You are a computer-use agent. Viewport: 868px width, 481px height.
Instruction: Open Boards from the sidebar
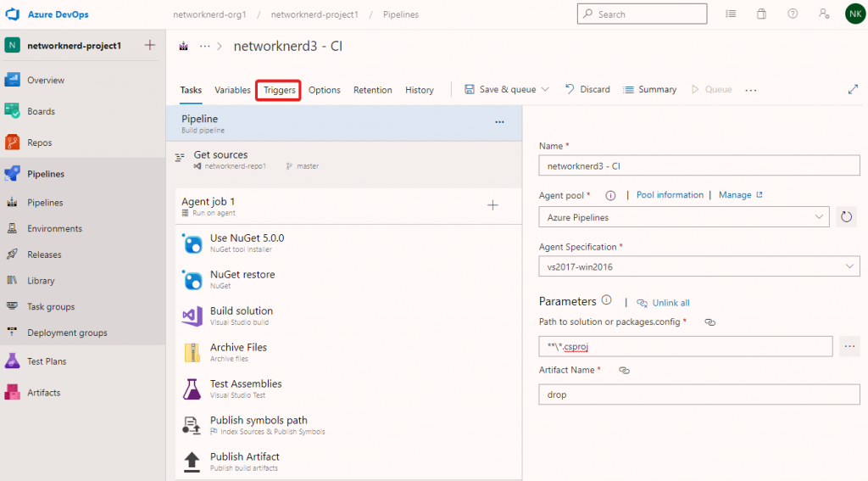tap(41, 111)
